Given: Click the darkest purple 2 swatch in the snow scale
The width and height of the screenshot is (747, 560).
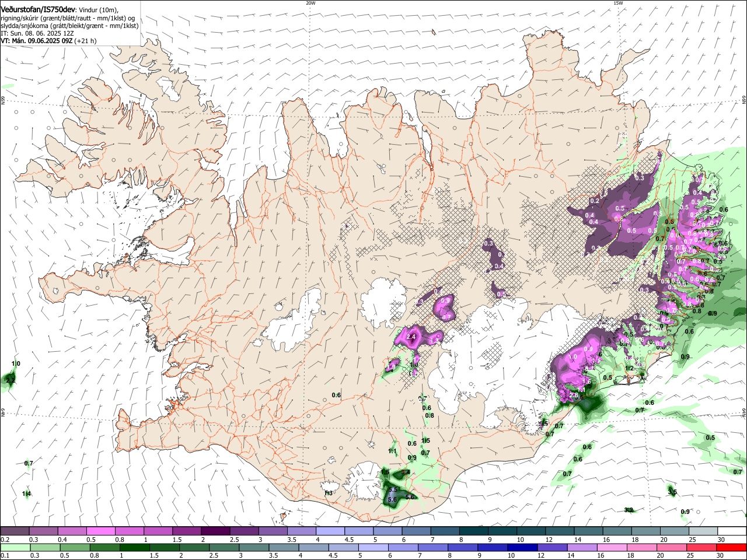Looking at the screenshot, I should click(215, 531).
